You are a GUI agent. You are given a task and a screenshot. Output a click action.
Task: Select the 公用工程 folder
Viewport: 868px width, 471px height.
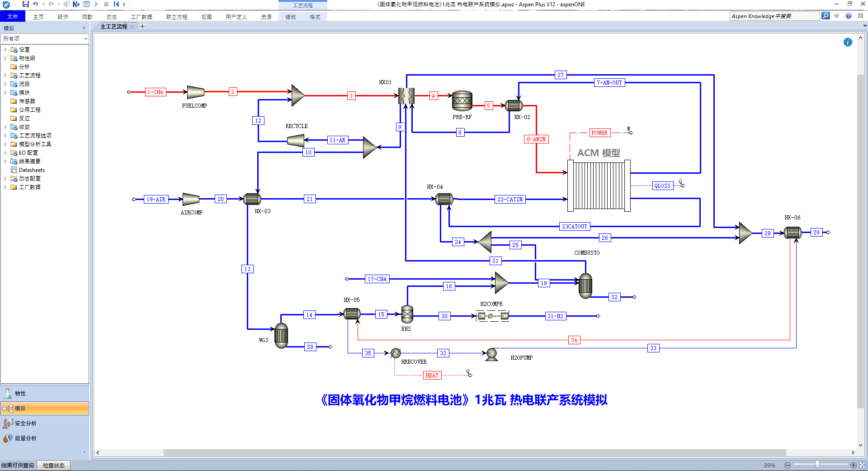(25, 110)
